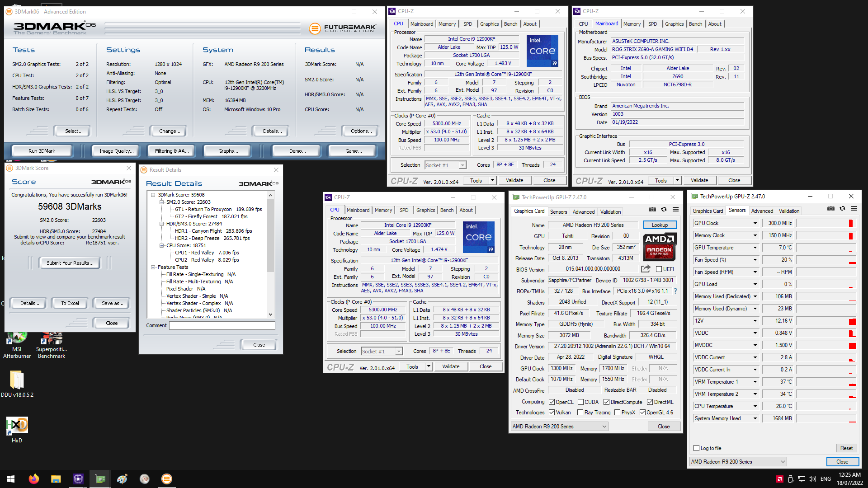Click Reset button in GPU-Z Sensors
The height and width of the screenshot is (488, 868).
click(846, 448)
